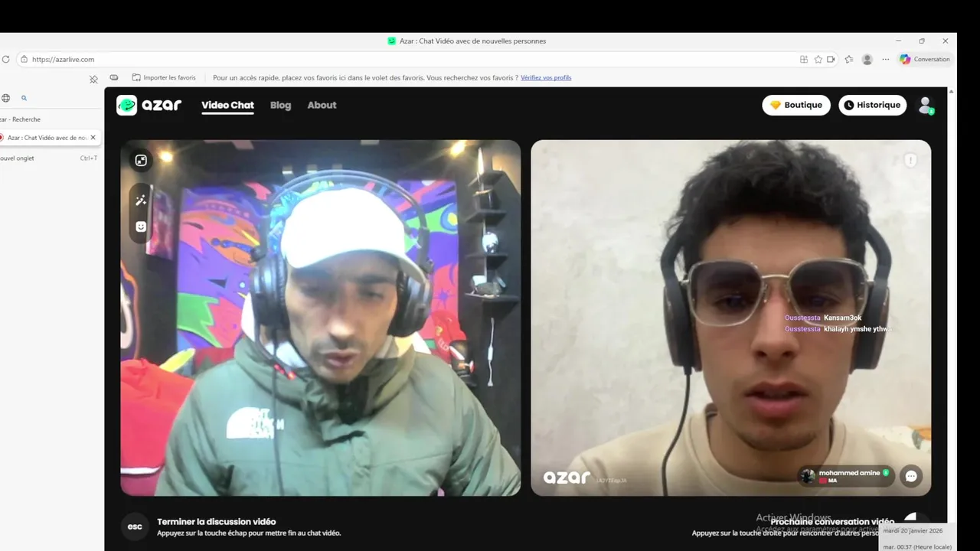This screenshot has height=551, width=980.
Task: Click your own webcam video feed
Action: pyautogui.click(x=321, y=318)
